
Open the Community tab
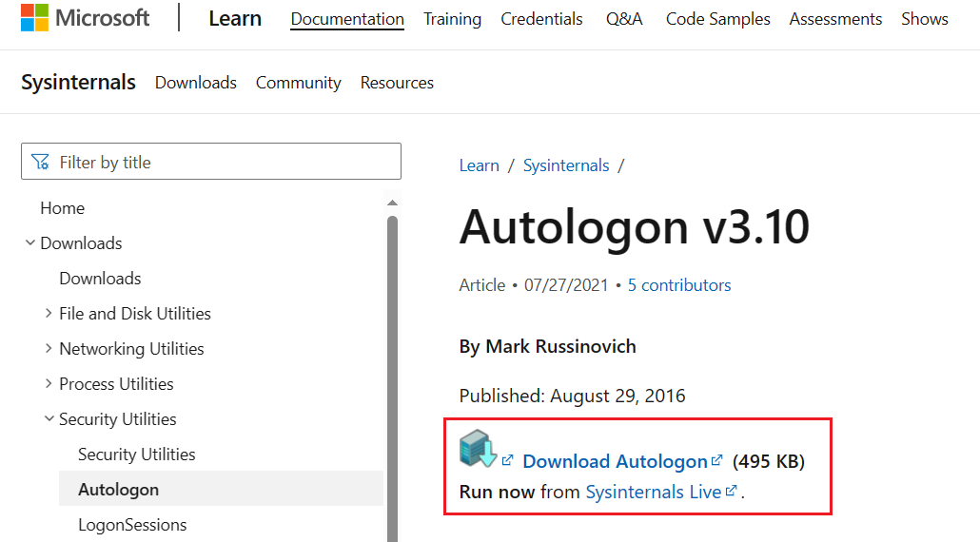tap(298, 83)
